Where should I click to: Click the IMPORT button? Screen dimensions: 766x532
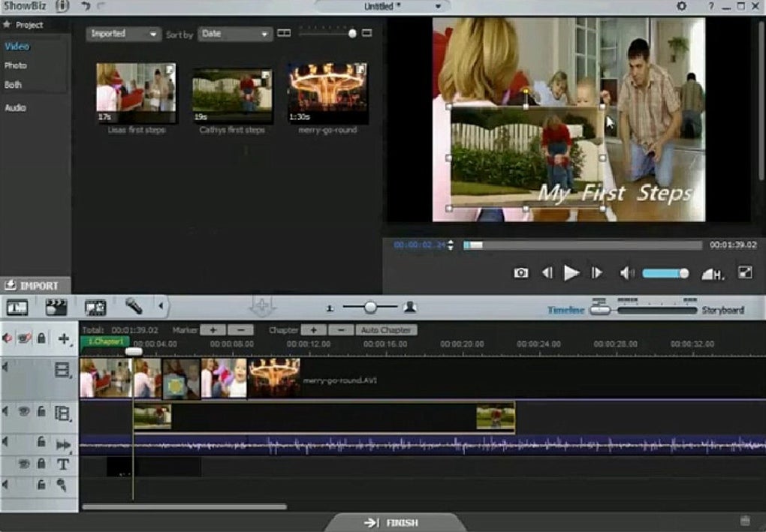pos(35,286)
